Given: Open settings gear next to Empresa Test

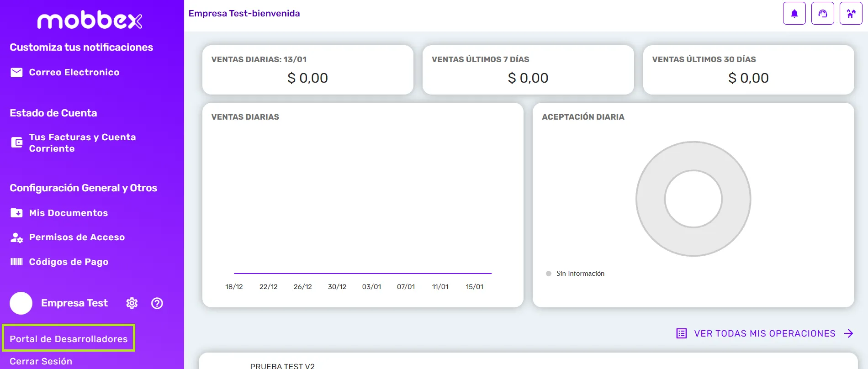Looking at the screenshot, I should tap(132, 303).
